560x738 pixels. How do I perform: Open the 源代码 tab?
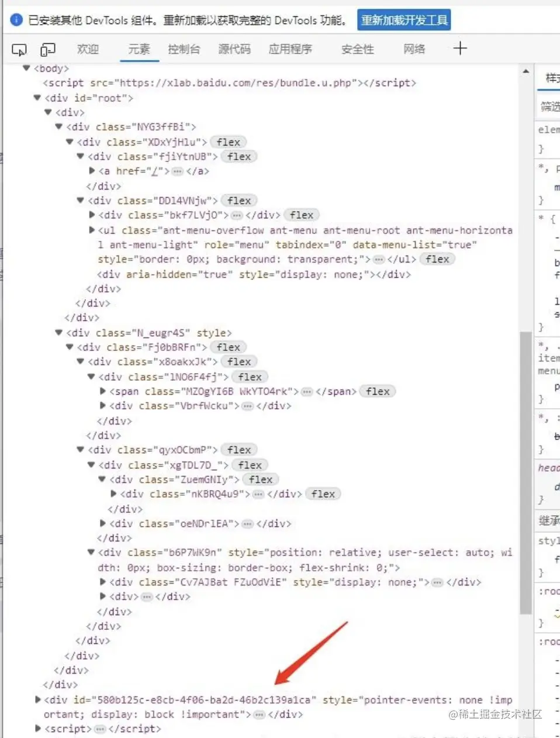234,49
